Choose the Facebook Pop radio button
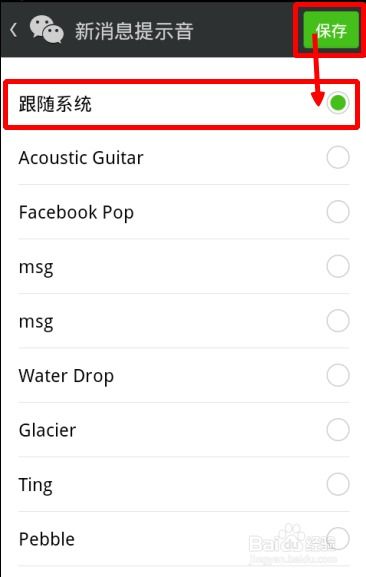 (338, 212)
